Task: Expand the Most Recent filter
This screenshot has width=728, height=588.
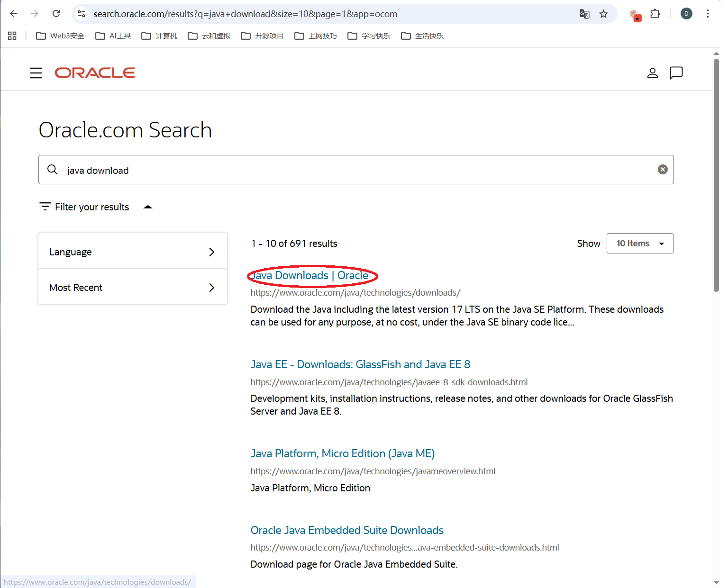Action: click(x=132, y=287)
